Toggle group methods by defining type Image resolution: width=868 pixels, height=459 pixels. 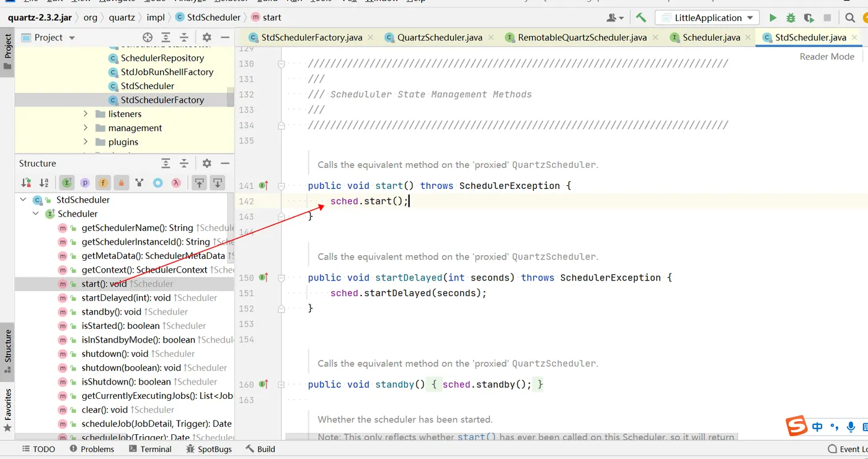67,183
